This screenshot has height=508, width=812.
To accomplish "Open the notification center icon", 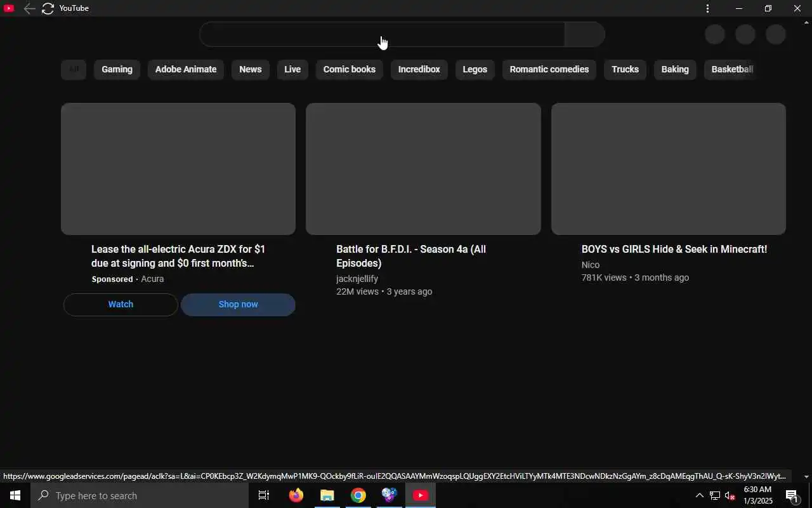I will click(x=792, y=495).
